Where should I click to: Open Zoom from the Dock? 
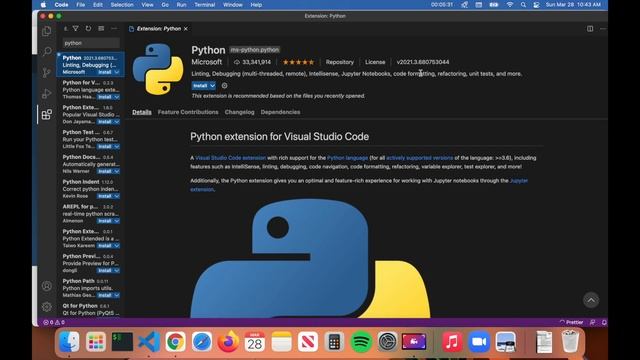click(479, 342)
